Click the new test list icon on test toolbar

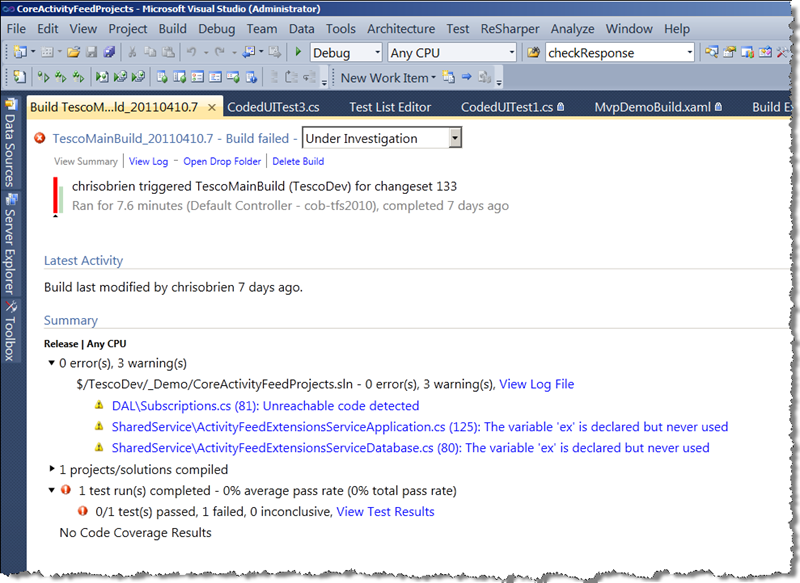point(20,77)
